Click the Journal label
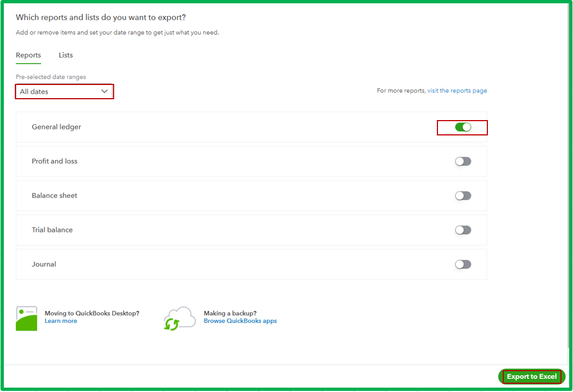Viewport: 573px width, 392px height. tap(44, 264)
